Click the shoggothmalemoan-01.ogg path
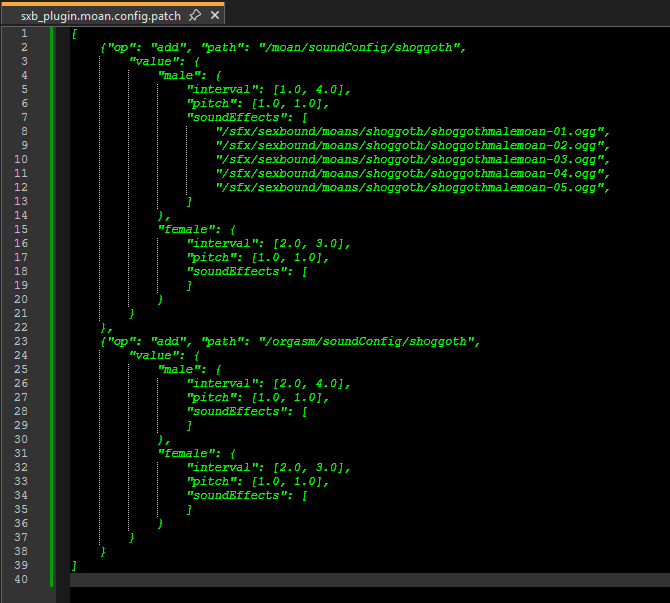670x603 pixels. tap(409, 132)
